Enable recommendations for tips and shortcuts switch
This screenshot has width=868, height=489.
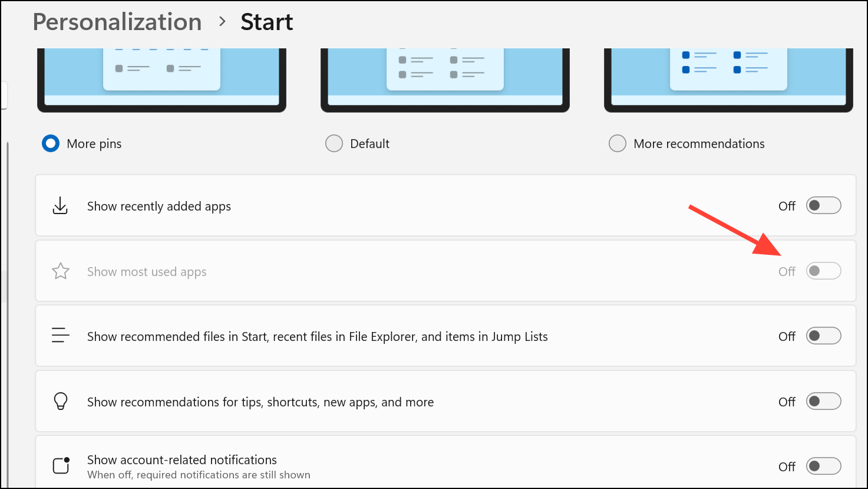tap(823, 402)
